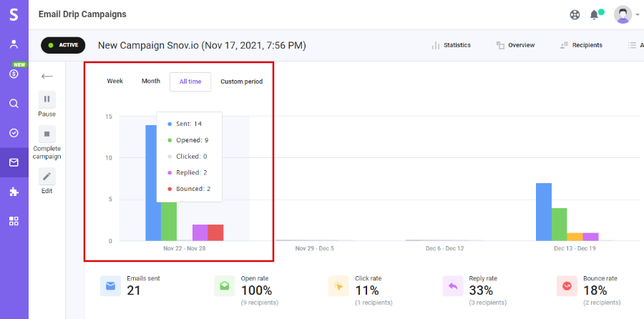Image resolution: width=644 pixels, height=319 pixels.
Task: Open the person icon in the left sidebar
Action: [x=14, y=44]
